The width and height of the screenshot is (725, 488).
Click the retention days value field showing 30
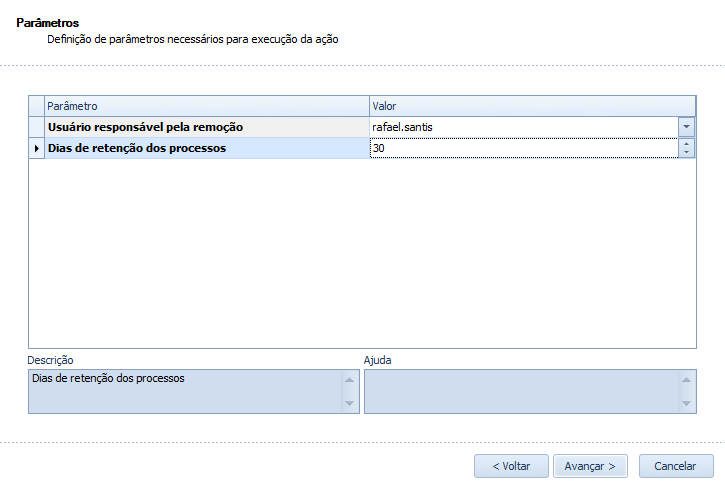point(522,148)
